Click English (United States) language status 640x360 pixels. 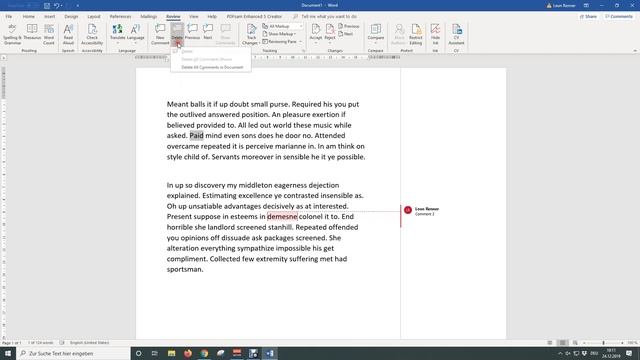pos(89,343)
